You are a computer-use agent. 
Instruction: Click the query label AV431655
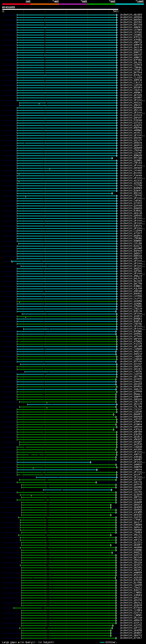point(8,7)
